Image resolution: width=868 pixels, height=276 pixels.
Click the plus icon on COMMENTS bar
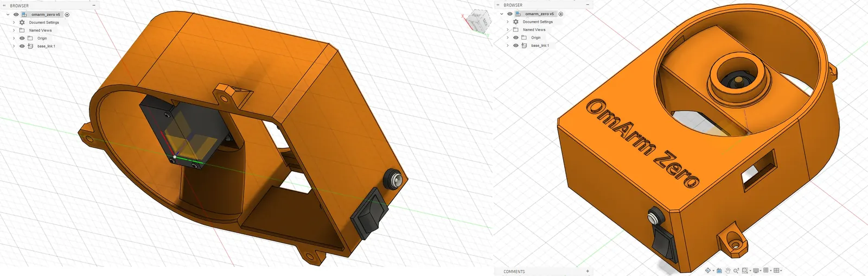tap(588, 271)
